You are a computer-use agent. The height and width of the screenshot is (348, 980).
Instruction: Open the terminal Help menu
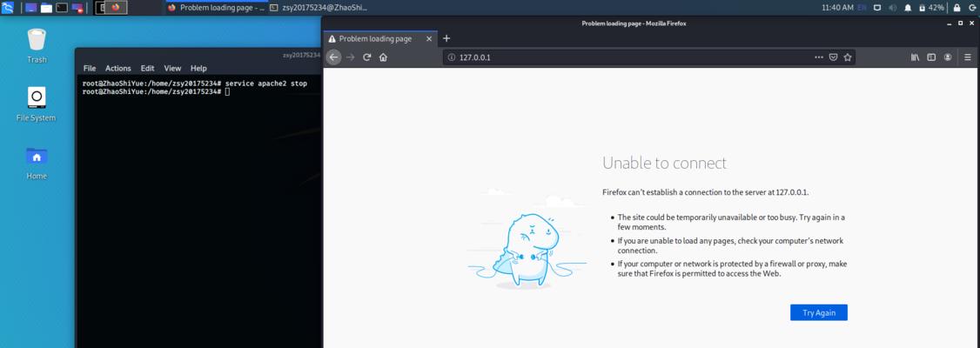click(198, 68)
